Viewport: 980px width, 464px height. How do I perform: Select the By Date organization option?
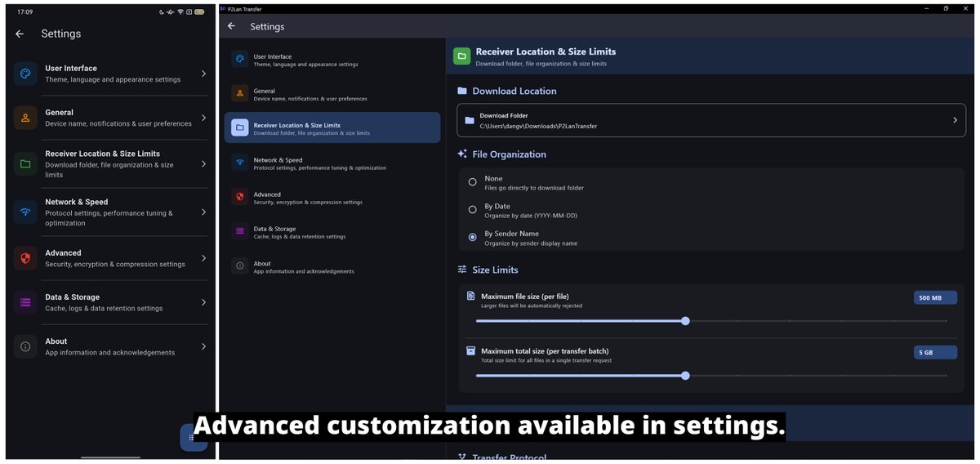[x=472, y=210]
